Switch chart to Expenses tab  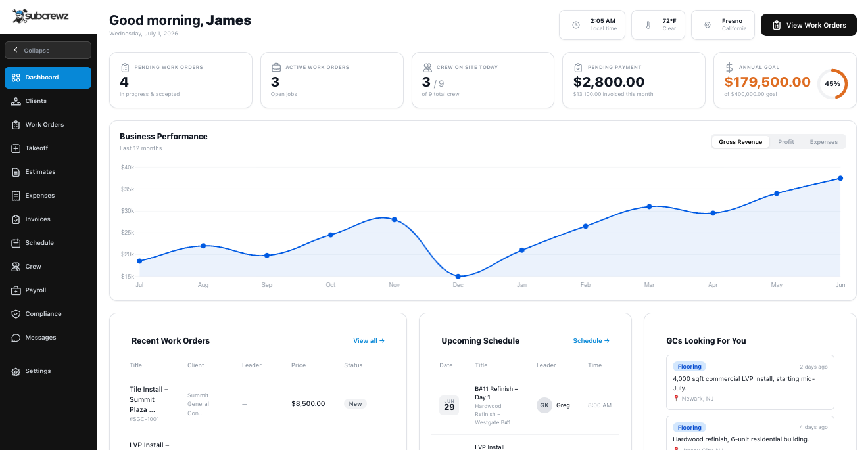pos(823,142)
